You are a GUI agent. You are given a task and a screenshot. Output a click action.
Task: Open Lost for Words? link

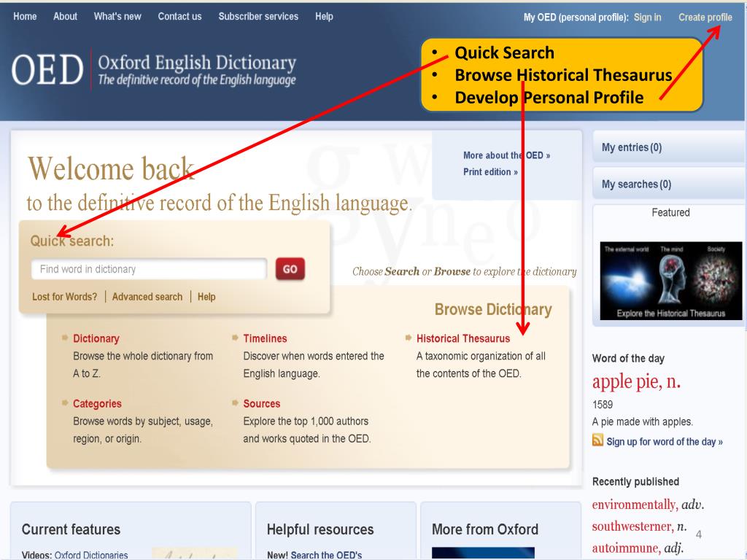click(64, 297)
